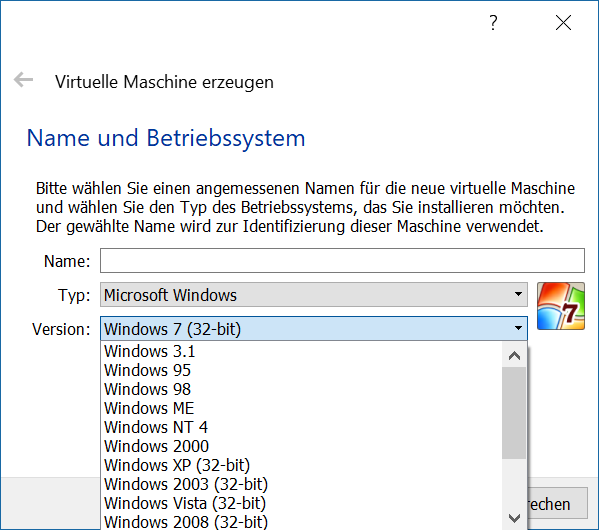Choose Windows 95 in the version list
Screen dimensions: 599x530
[x=302, y=370]
